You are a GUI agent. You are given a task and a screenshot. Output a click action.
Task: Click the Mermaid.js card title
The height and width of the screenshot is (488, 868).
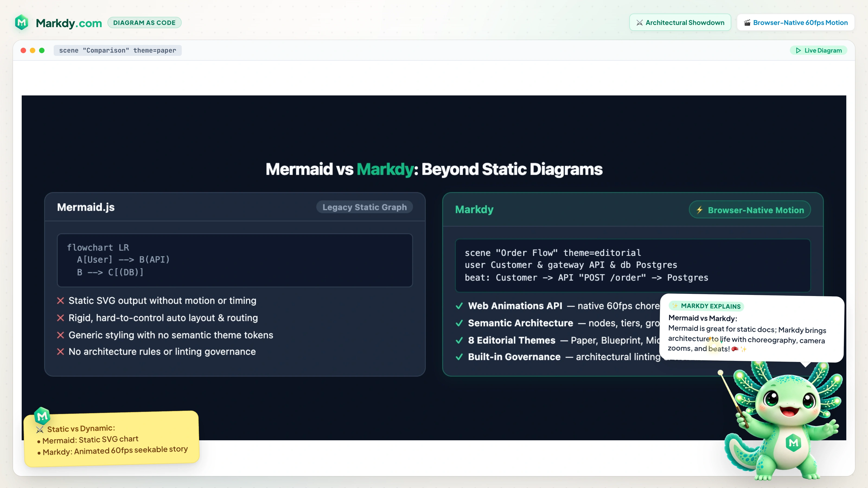pos(86,207)
